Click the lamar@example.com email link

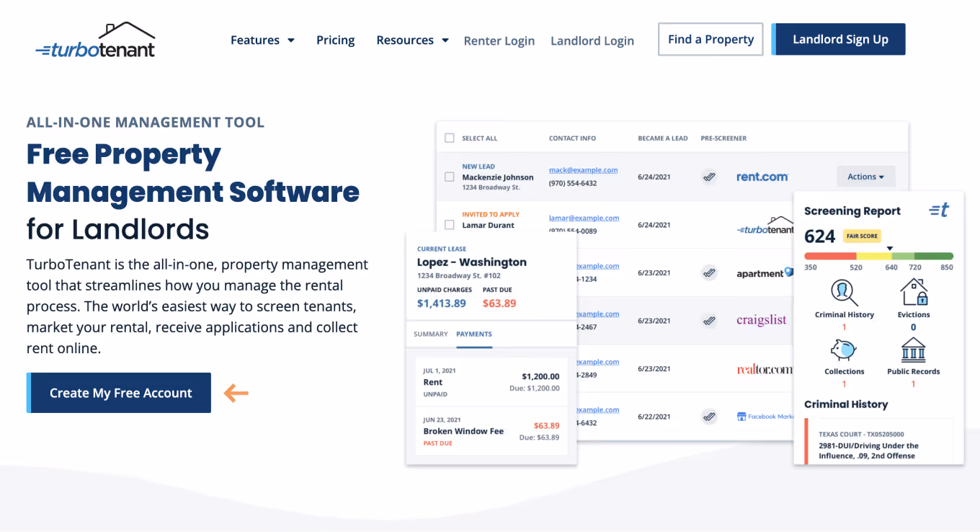pos(584,218)
